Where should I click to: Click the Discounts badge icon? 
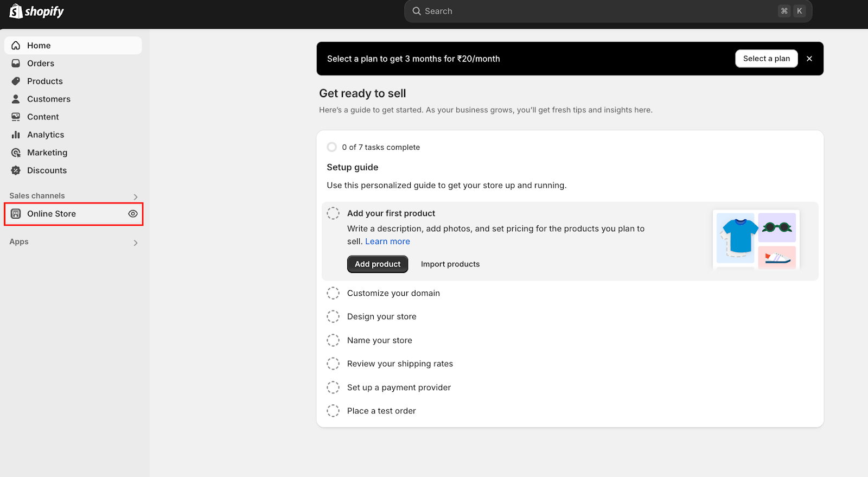(16, 170)
